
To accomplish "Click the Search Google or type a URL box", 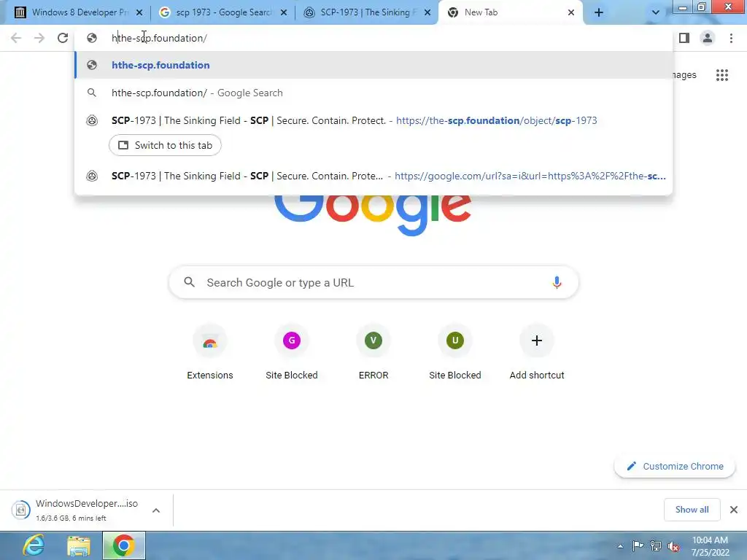I will 373,282.
